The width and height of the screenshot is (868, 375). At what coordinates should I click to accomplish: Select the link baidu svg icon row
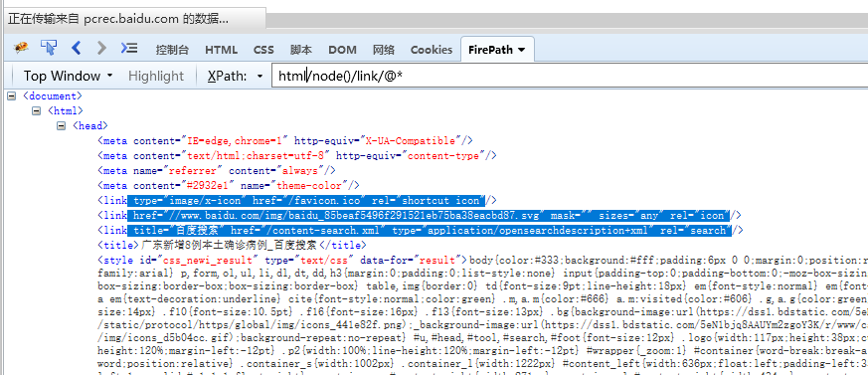420,215
